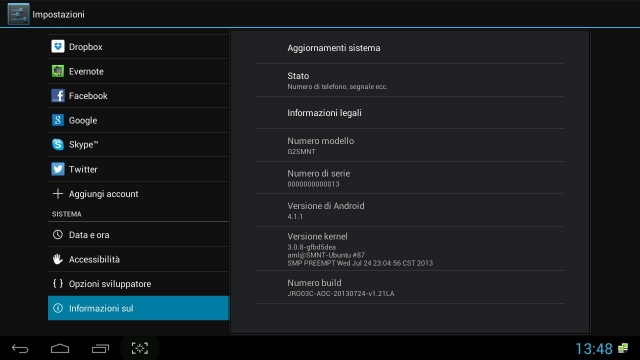The image size is (640, 360).
Task: Tap the Versione kernel row
Action: coord(410,249)
